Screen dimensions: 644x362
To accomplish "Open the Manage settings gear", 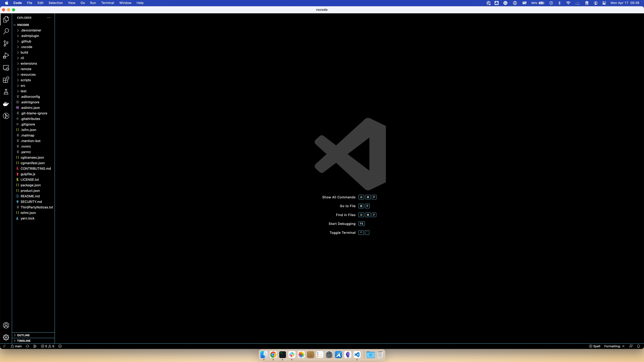I will click(6, 337).
